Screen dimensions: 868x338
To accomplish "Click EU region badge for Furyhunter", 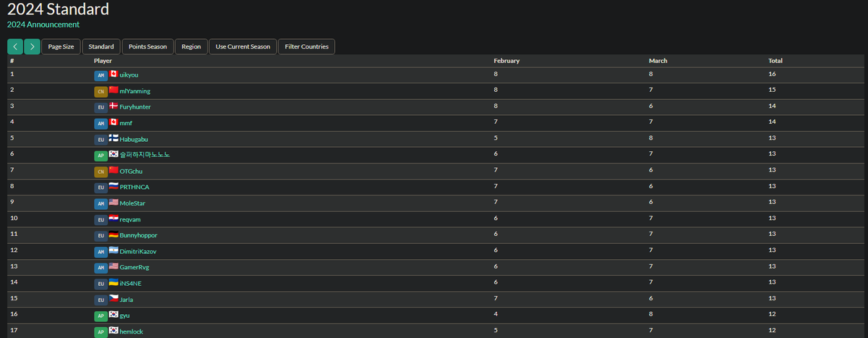I will coord(101,107).
